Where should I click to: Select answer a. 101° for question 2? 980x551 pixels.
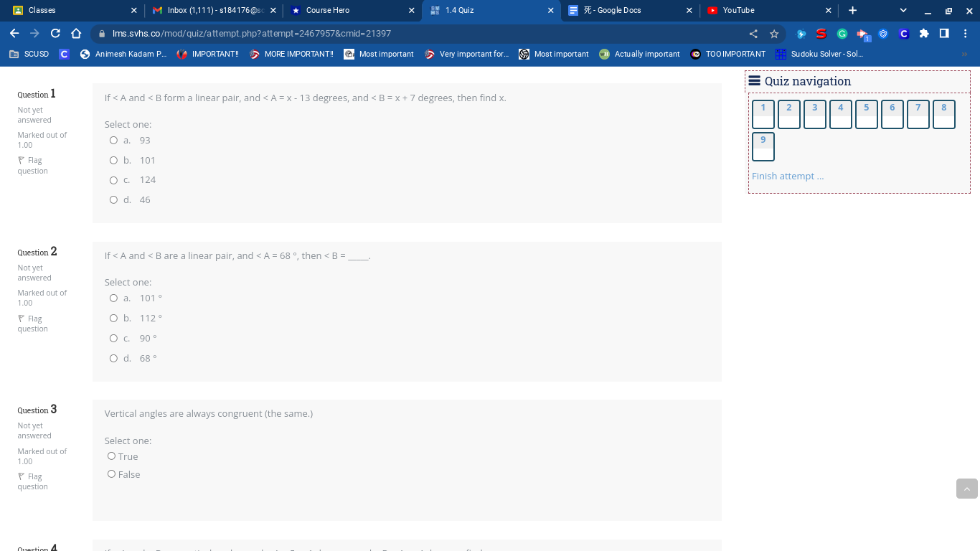(x=113, y=298)
